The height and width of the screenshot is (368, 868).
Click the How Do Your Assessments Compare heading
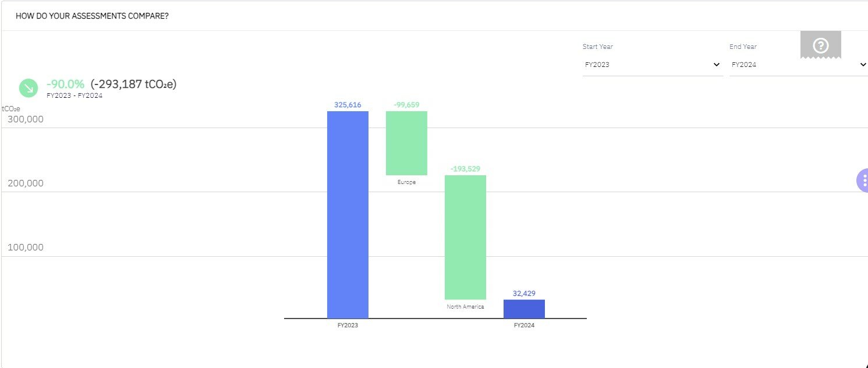[92, 16]
